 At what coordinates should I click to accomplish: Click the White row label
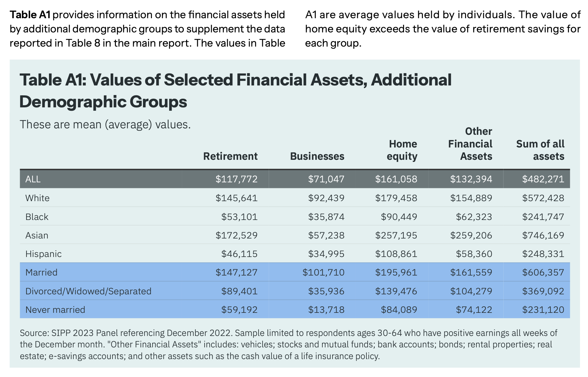(x=37, y=198)
